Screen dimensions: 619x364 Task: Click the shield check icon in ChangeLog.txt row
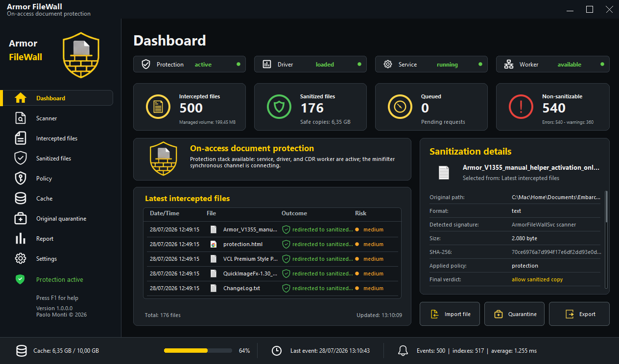(286, 288)
